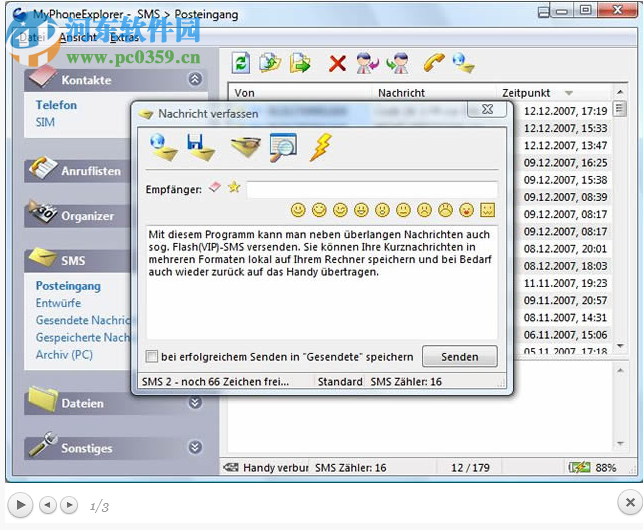Click the message list scroll-down arrow
The height and width of the screenshot is (530, 643).
620,346
